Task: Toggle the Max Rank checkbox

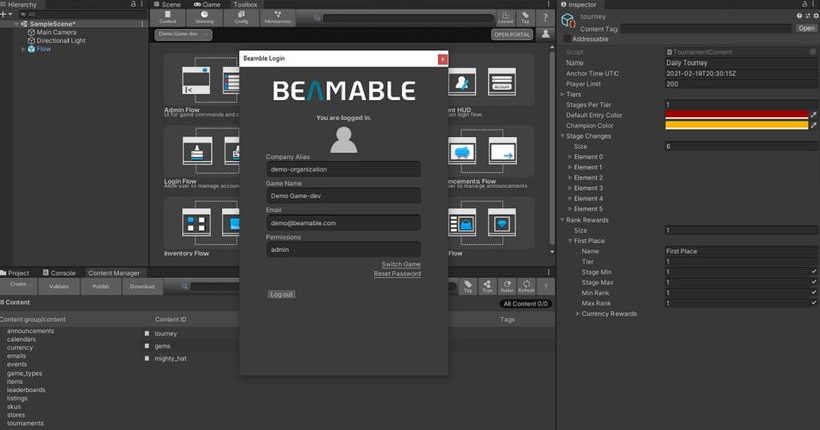Action: pyautogui.click(x=814, y=303)
